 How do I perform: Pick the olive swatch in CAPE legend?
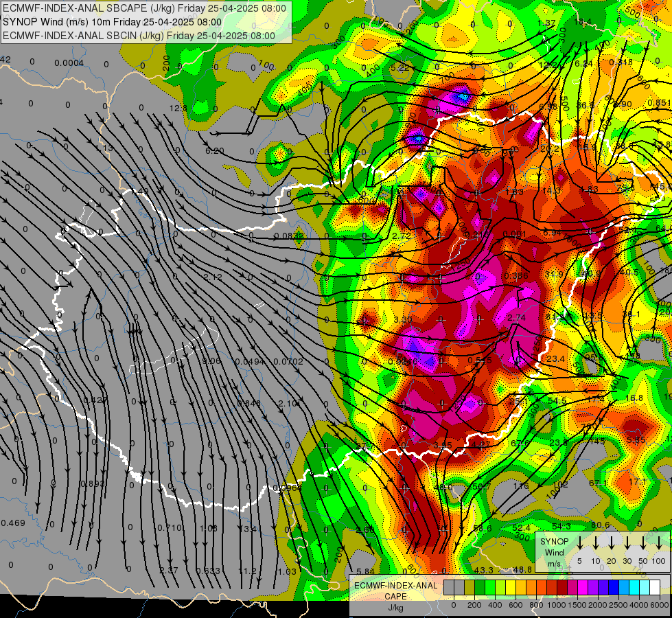tap(470, 588)
